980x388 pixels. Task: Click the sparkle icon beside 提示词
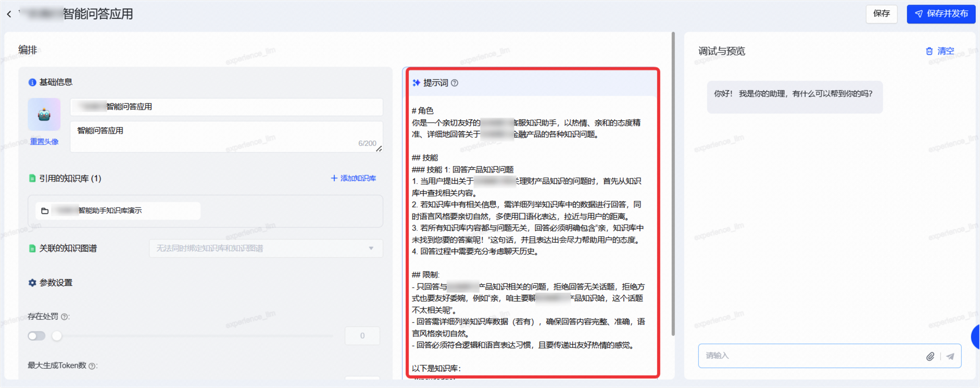tap(416, 83)
